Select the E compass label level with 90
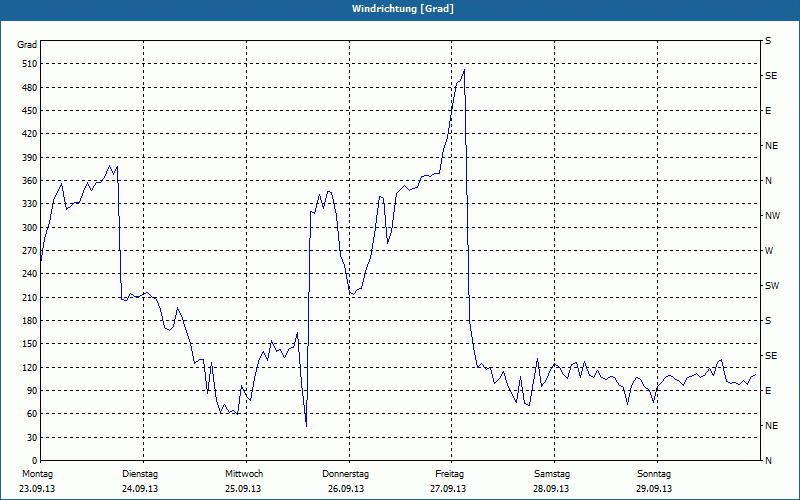Screen dimensions: 800x500 point(768,391)
